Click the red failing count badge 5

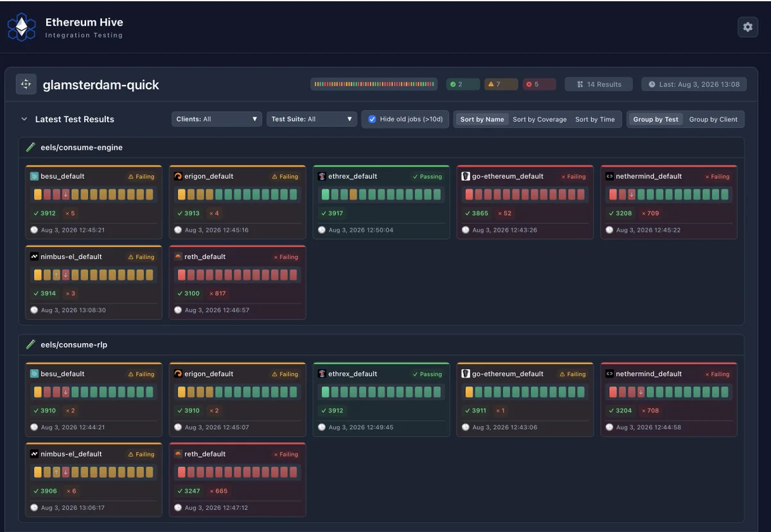coord(539,84)
